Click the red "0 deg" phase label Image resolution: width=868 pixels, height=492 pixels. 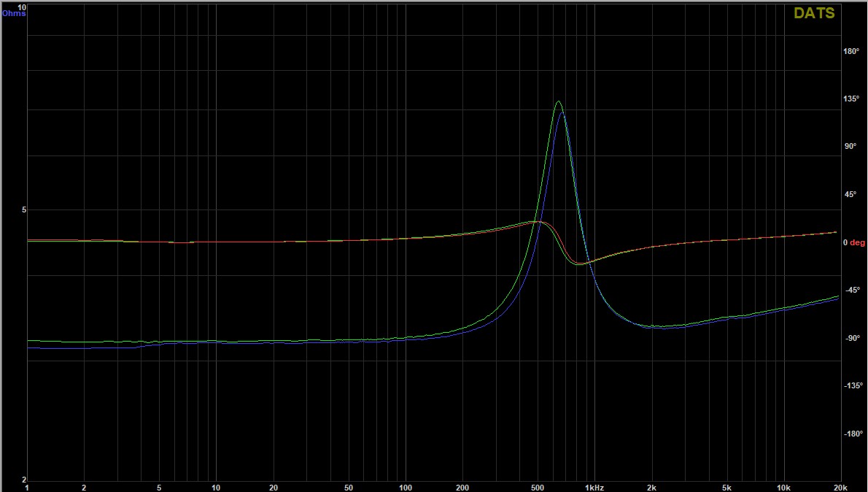pyautogui.click(x=853, y=242)
